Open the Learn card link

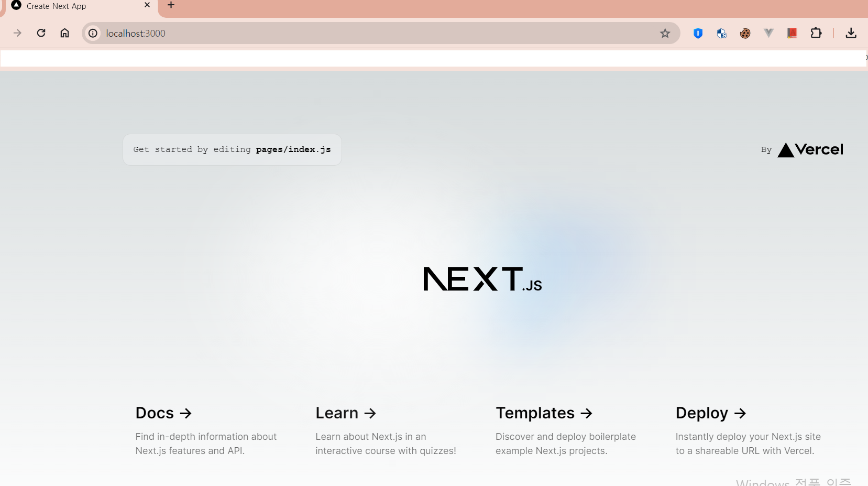point(386,430)
